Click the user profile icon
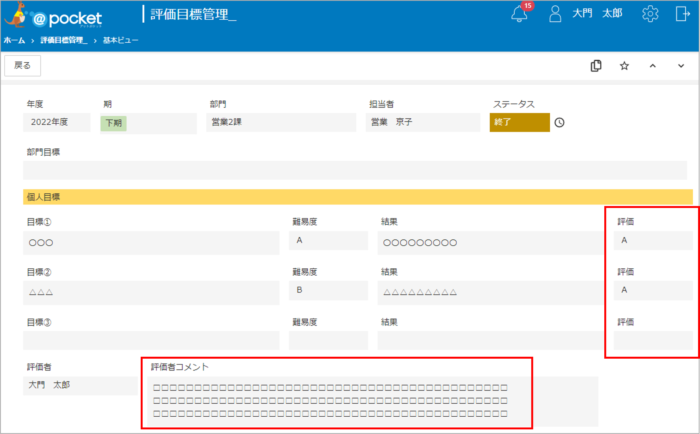Viewport: 700px width, 434px height. (x=555, y=14)
